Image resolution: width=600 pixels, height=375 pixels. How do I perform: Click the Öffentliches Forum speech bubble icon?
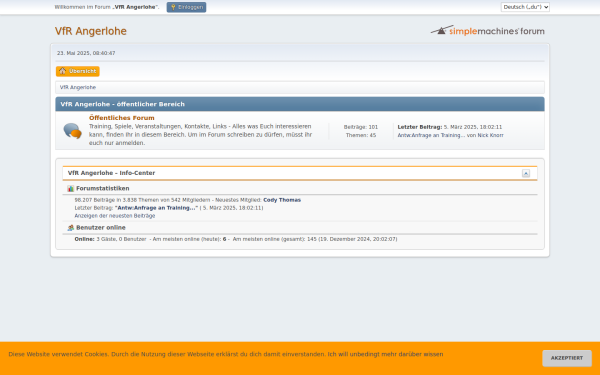click(72, 131)
